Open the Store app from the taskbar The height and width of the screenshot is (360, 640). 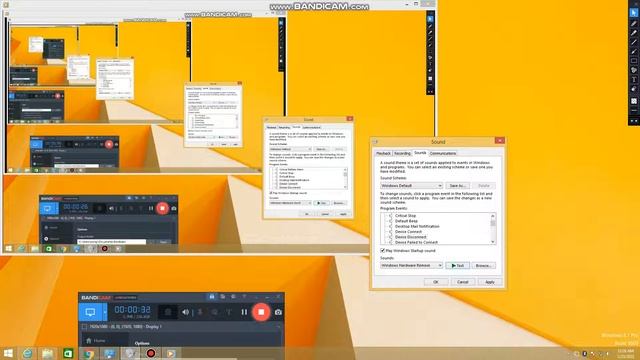[x=68, y=353]
